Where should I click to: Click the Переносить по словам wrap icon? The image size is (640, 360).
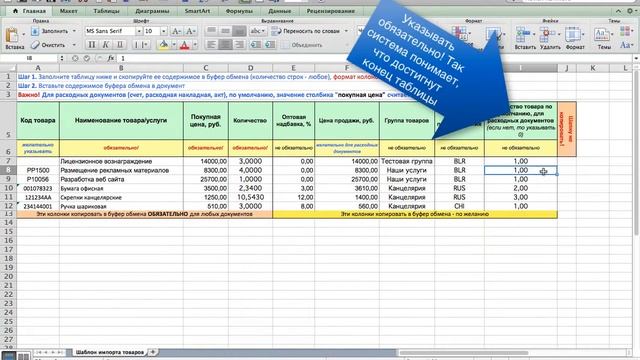point(276,31)
